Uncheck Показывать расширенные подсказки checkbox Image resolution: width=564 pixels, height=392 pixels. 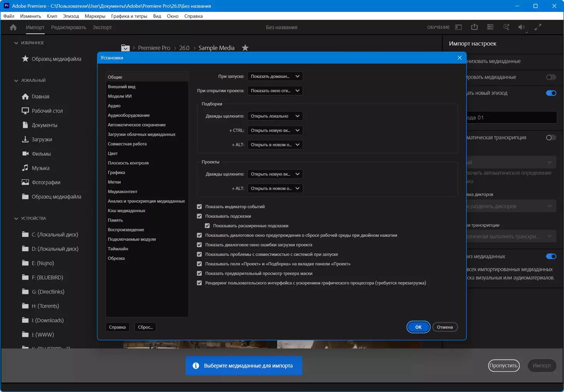[x=207, y=226]
